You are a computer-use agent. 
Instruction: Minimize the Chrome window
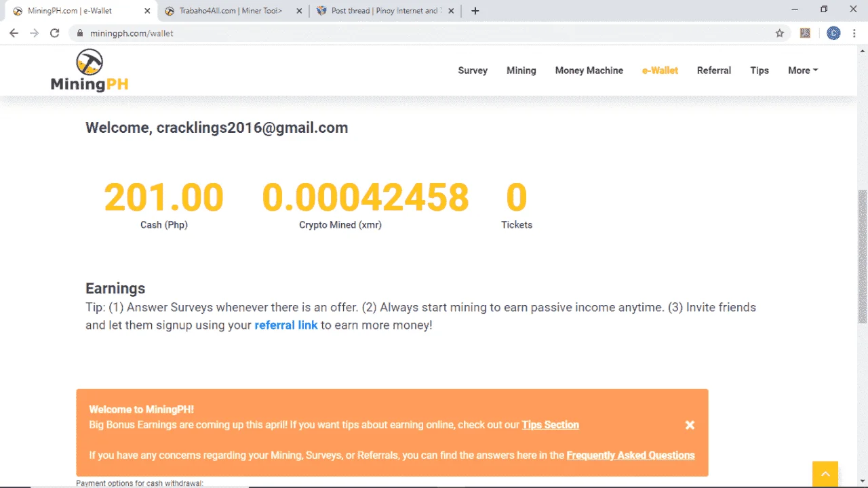(794, 9)
